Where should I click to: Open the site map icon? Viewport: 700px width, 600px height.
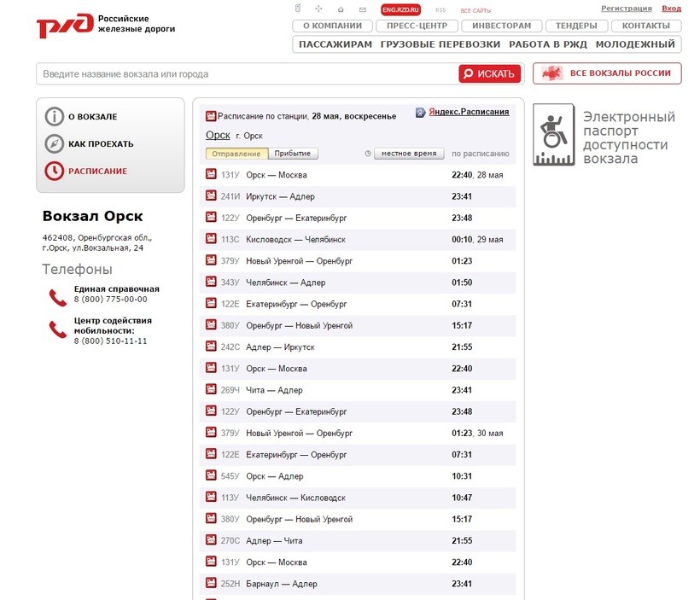318,9
